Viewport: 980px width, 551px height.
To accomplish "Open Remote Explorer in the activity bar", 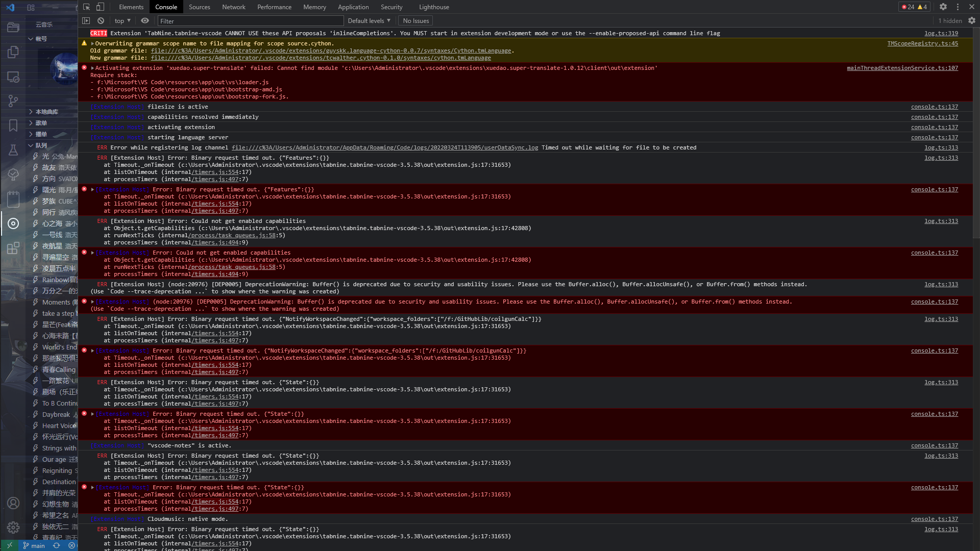I will pos(13,77).
